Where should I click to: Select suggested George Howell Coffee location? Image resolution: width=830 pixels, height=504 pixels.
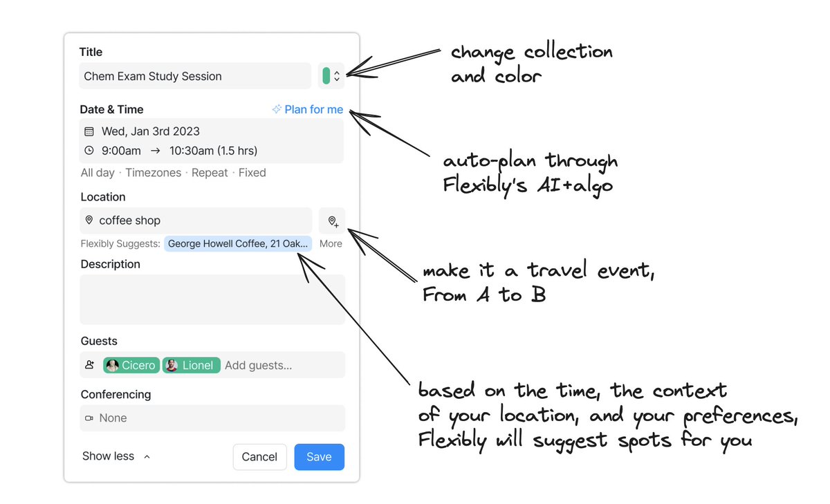238,243
